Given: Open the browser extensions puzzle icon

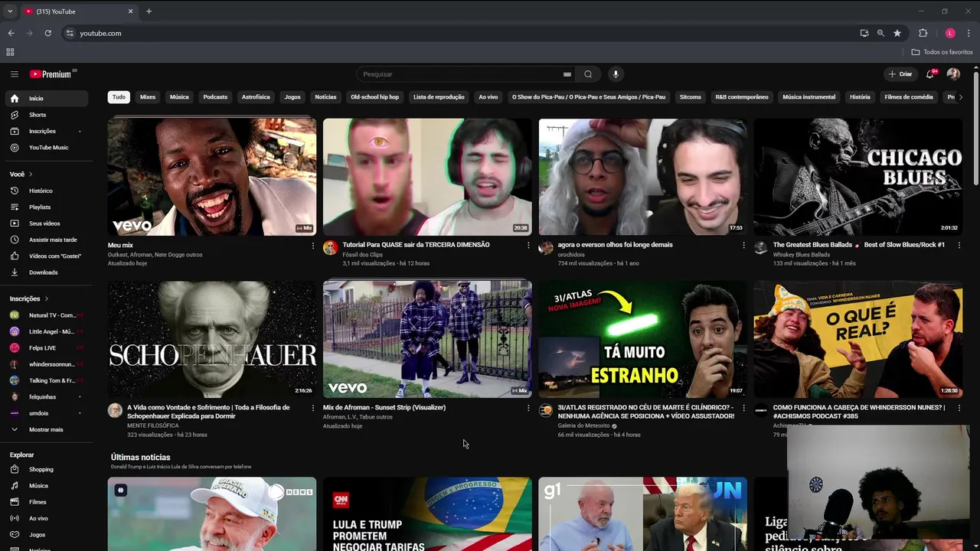Looking at the screenshot, I should point(923,33).
